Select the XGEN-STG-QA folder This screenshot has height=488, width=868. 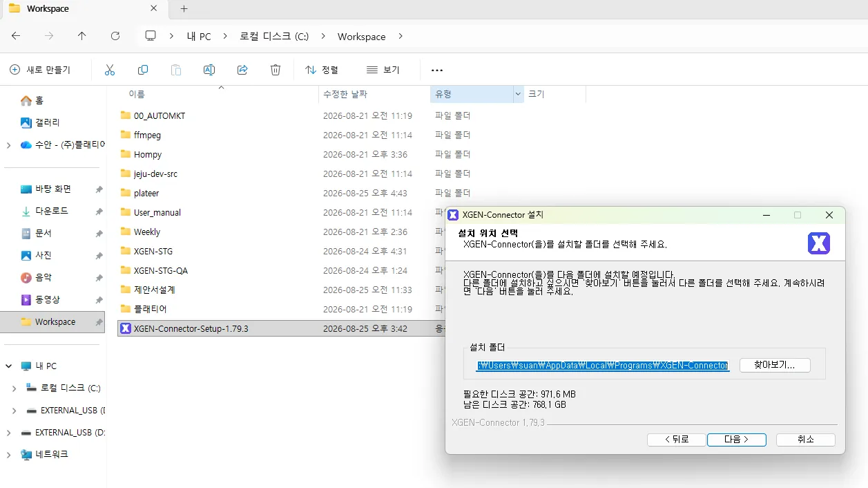point(160,270)
